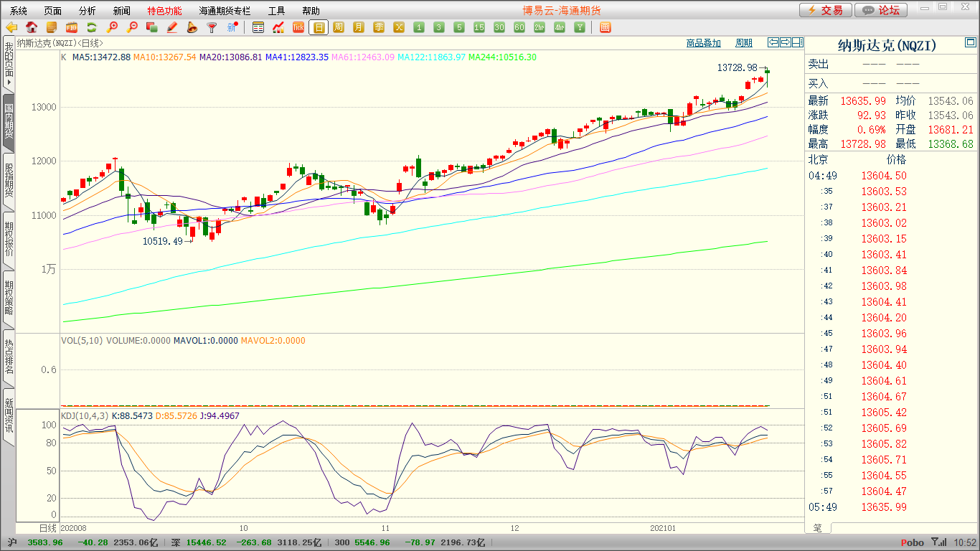This screenshot has height=551, width=980.
Task: Open the 我的页面 sidebar tab
Action: [x=9, y=65]
